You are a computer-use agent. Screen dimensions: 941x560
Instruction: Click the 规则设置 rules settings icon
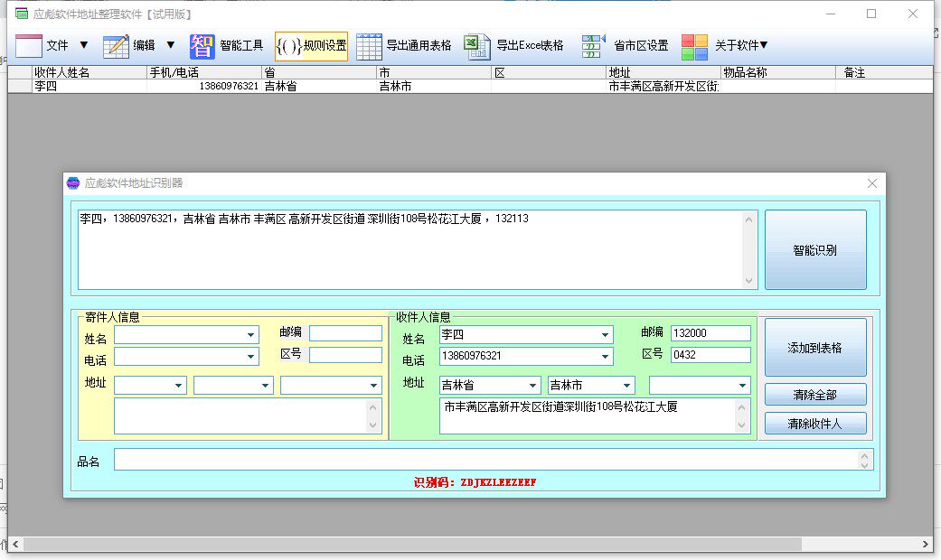point(311,45)
